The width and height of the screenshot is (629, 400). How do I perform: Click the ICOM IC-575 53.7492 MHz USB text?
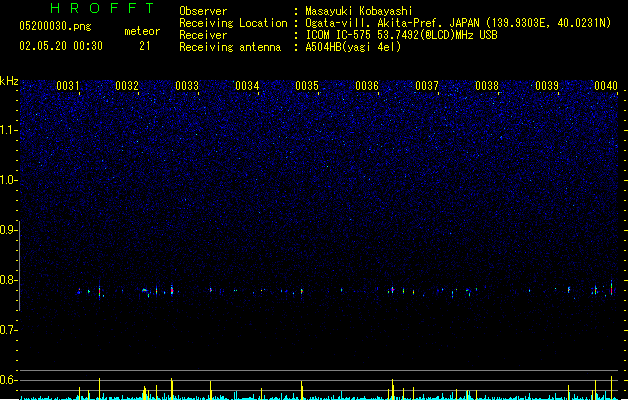pos(401,35)
